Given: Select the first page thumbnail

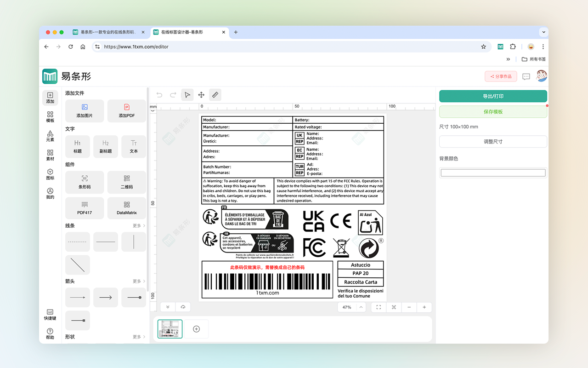Looking at the screenshot, I should click(x=170, y=329).
